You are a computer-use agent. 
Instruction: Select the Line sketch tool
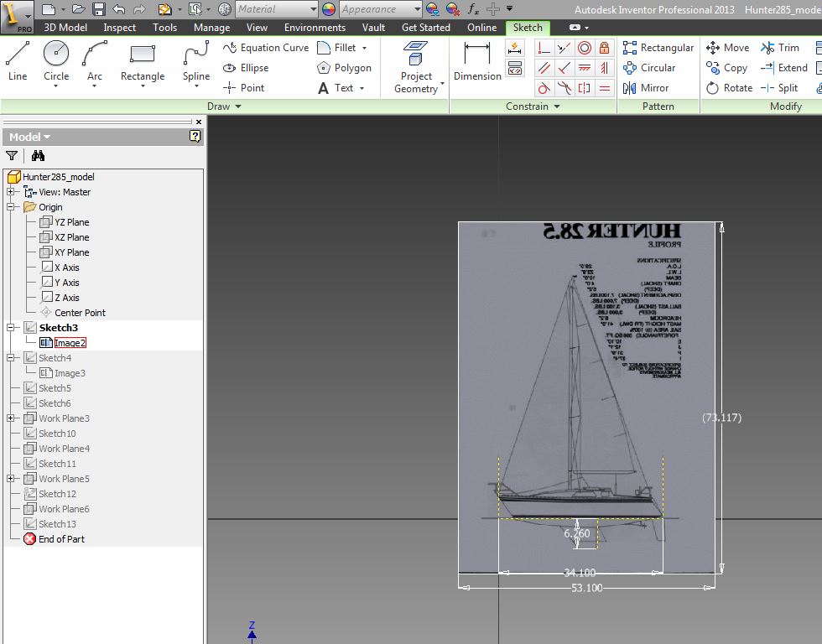[18, 62]
